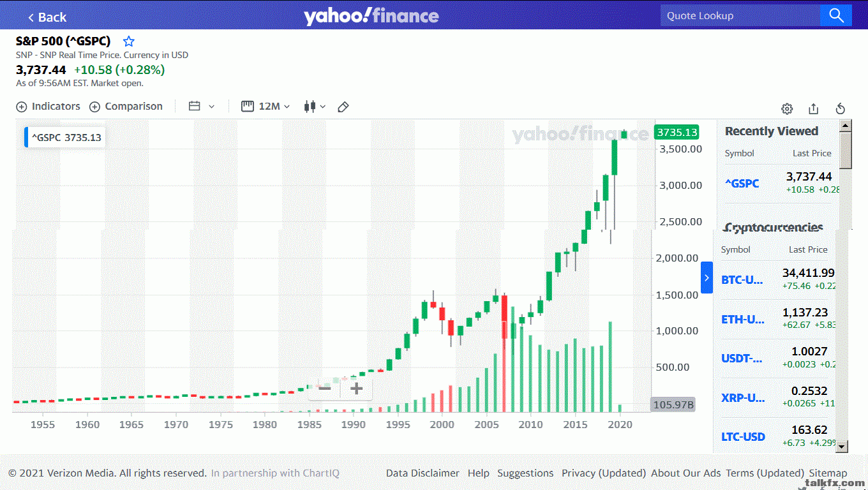
Task: Open the 12M interval dropdown
Action: pyautogui.click(x=266, y=107)
